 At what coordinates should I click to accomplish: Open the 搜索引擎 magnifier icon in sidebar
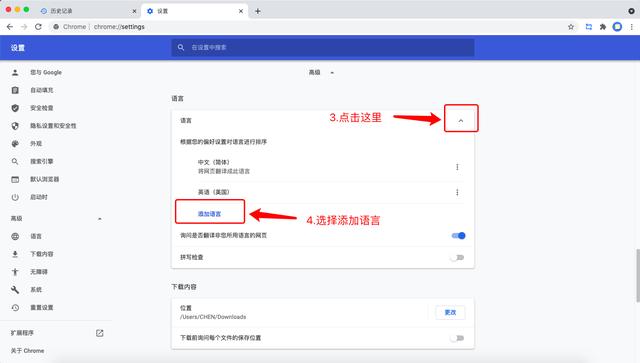point(15,161)
